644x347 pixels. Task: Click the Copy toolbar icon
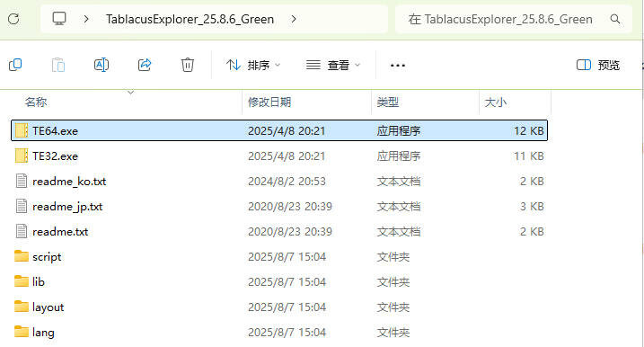(x=15, y=65)
